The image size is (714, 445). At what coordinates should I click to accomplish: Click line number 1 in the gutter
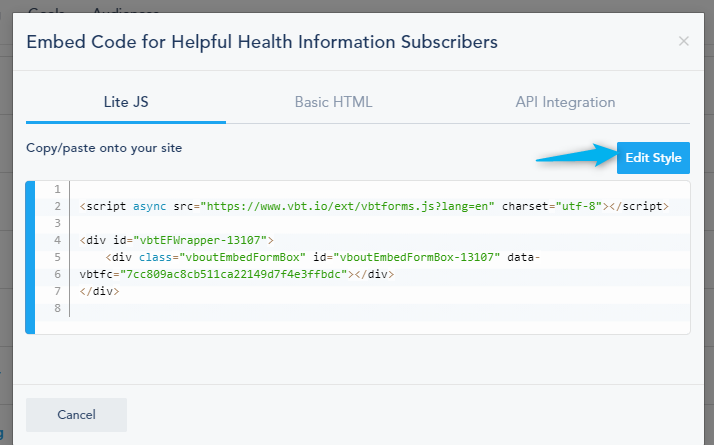(57, 190)
